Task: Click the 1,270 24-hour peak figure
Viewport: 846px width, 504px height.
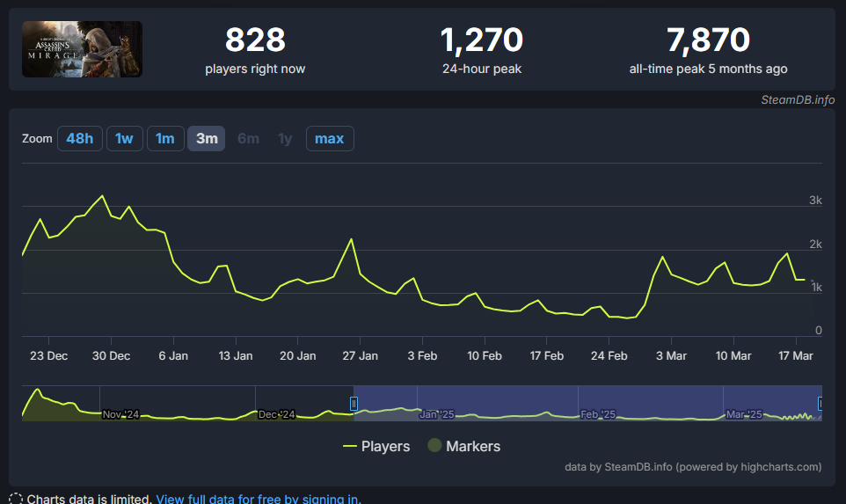Action: tap(482, 40)
